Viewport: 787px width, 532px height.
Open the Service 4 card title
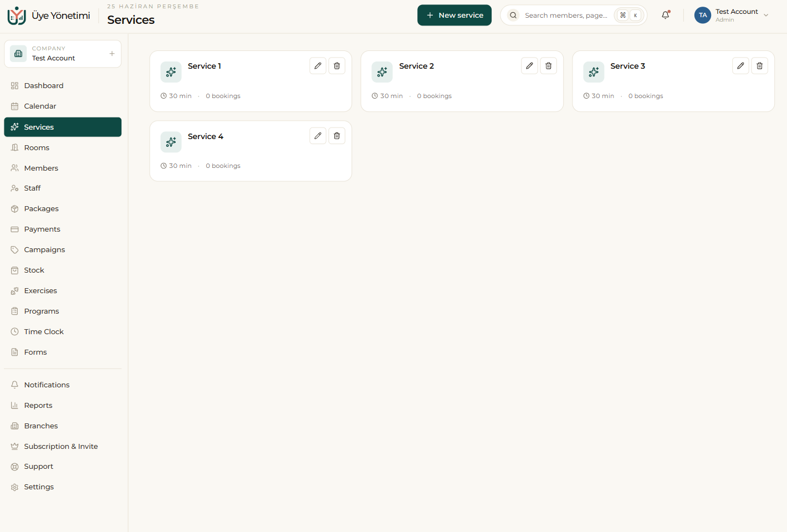coord(206,136)
